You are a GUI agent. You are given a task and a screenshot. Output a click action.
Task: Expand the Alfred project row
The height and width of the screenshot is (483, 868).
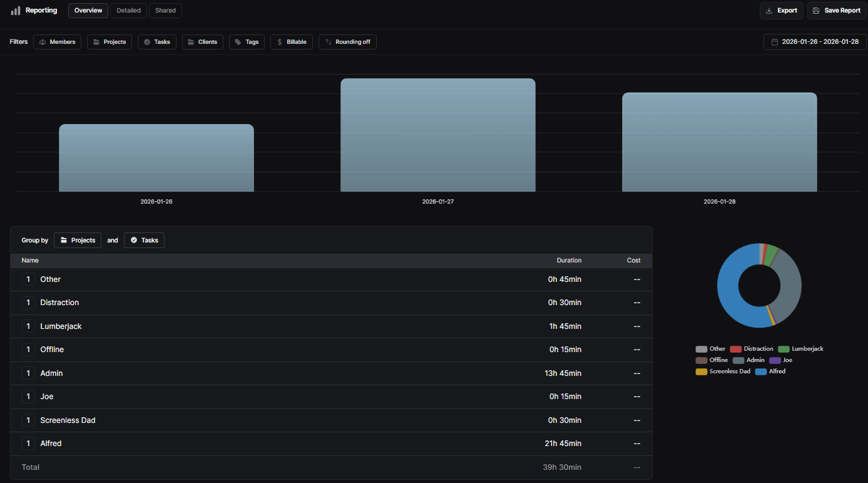[28, 444]
